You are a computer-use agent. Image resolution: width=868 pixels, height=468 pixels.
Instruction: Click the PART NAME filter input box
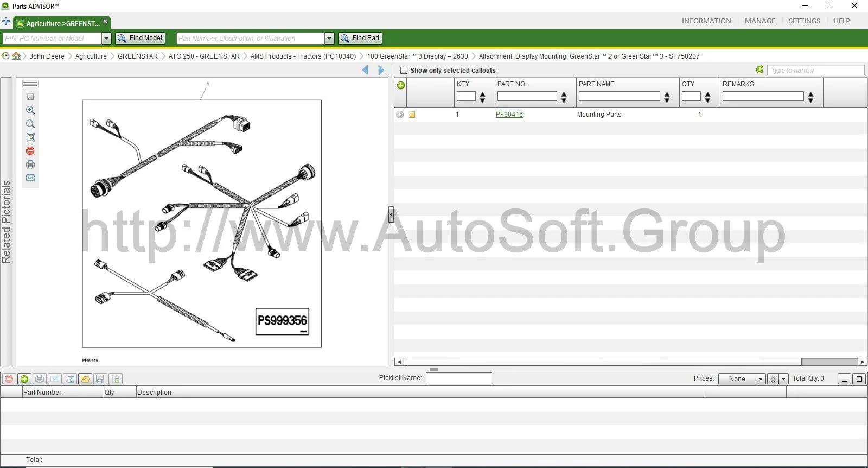click(x=620, y=96)
